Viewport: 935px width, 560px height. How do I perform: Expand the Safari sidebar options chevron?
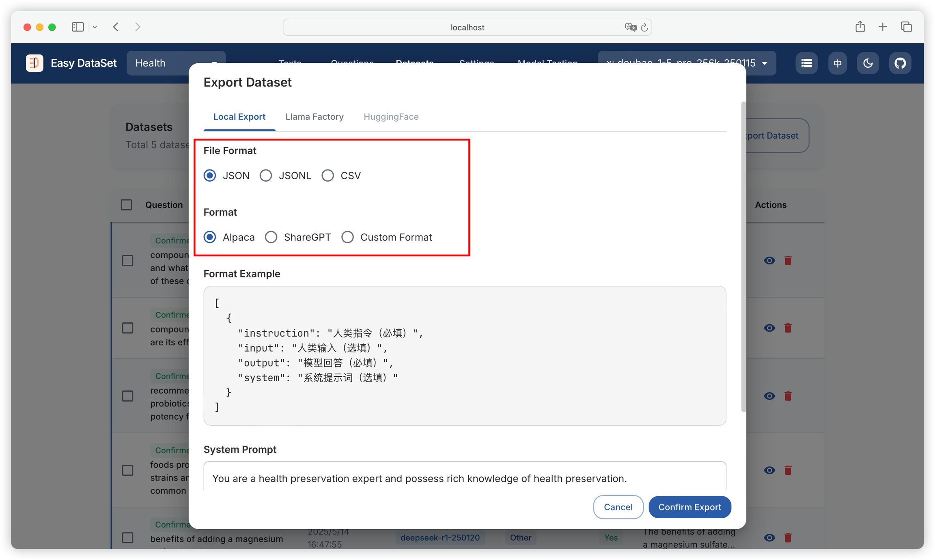95,27
